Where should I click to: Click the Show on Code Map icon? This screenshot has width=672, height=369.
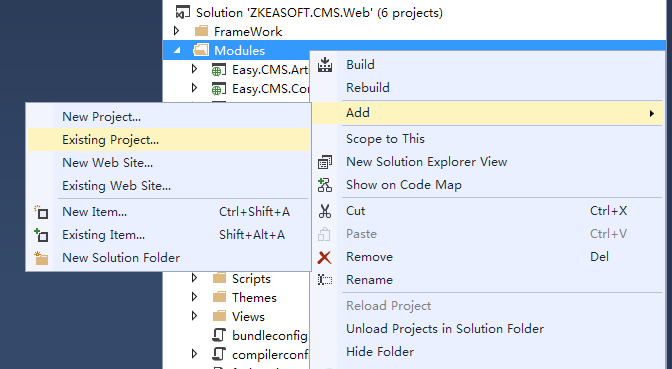click(325, 185)
